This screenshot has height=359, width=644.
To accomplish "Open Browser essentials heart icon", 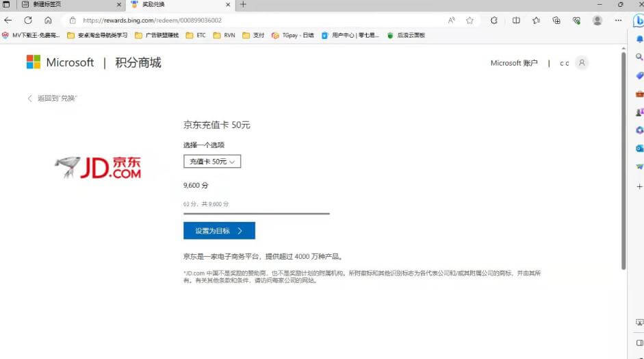I will (576, 20).
